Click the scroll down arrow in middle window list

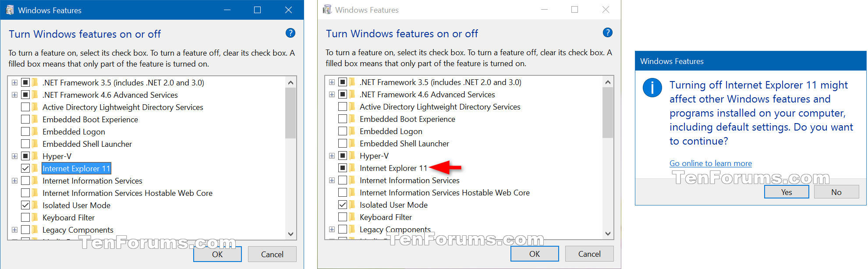pos(608,234)
